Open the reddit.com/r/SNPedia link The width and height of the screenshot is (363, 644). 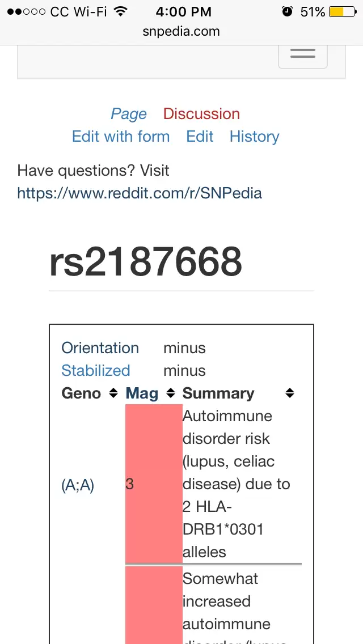click(x=140, y=193)
